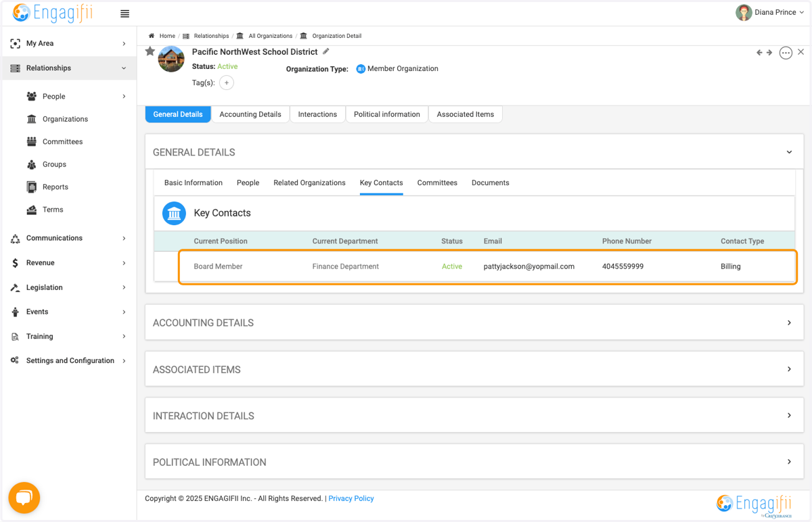This screenshot has height=522, width=812.
Task: Click the favorite star icon
Action: [150, 51]
